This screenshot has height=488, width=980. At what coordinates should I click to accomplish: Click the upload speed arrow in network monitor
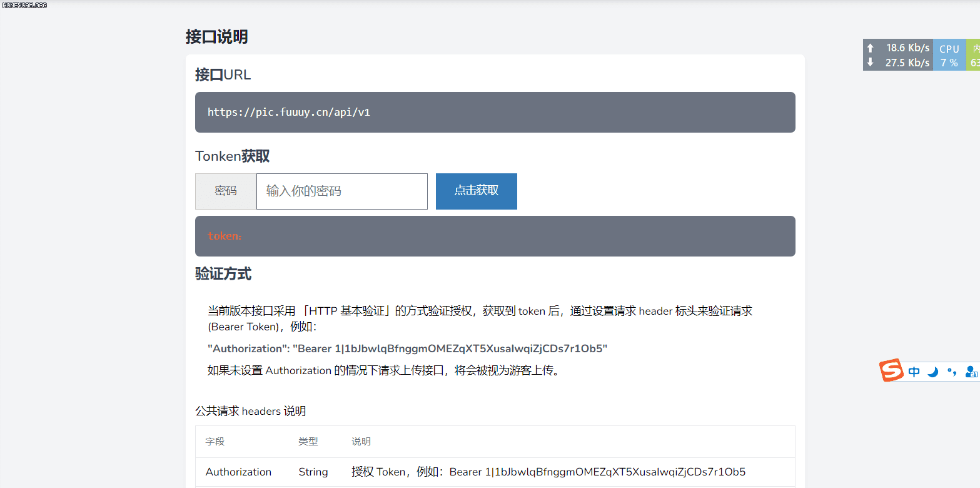(x=870, y=48)
